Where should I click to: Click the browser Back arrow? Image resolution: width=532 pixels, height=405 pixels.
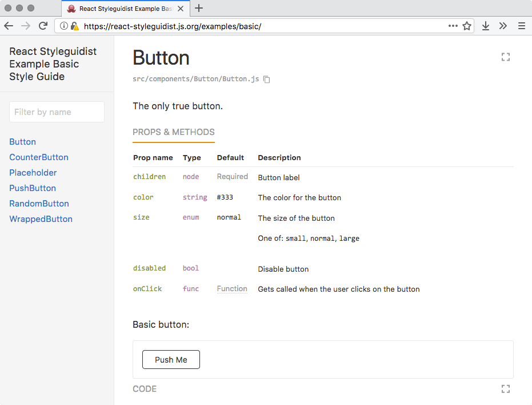pyautogui.click(x=9, y=26)
